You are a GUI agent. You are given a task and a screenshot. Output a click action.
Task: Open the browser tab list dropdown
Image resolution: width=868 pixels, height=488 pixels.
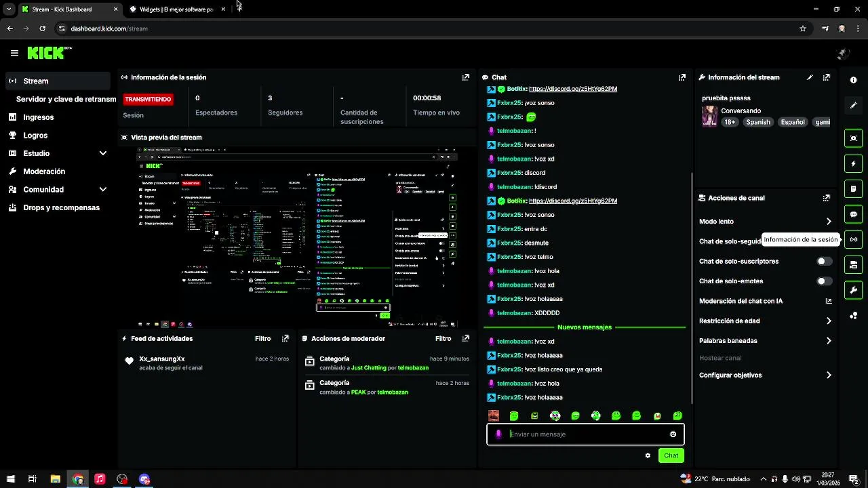(x=9, y=9)
